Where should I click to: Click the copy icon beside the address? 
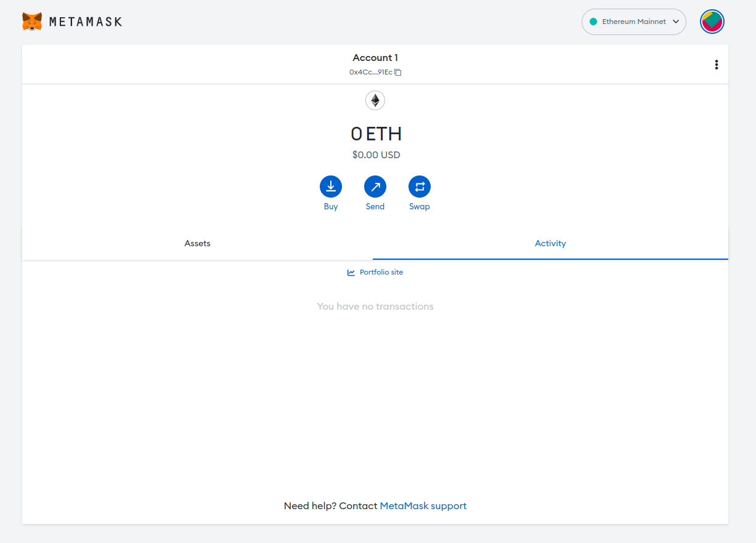coord(398,73)
